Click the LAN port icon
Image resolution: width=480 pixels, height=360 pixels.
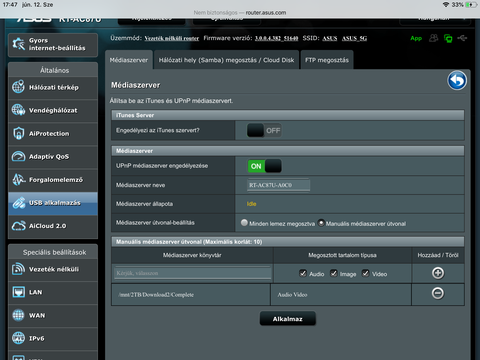click(18, 292)
